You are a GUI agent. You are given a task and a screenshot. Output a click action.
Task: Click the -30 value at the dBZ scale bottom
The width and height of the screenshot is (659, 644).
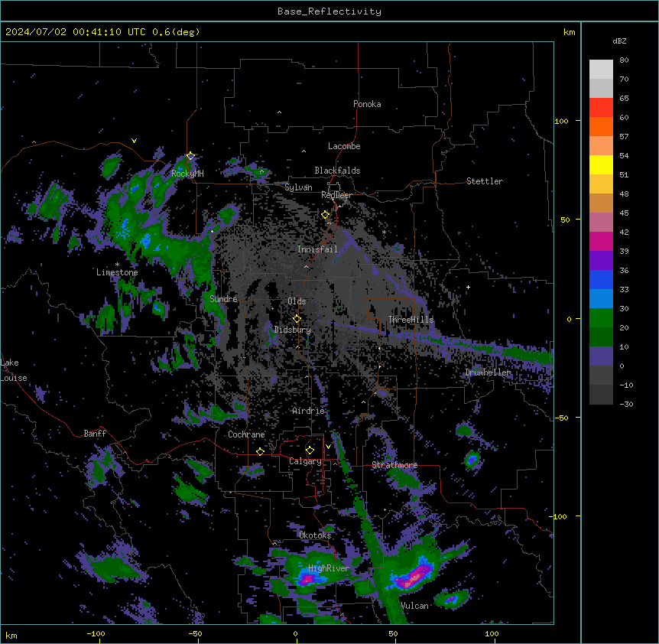click(x=626, y=404)
